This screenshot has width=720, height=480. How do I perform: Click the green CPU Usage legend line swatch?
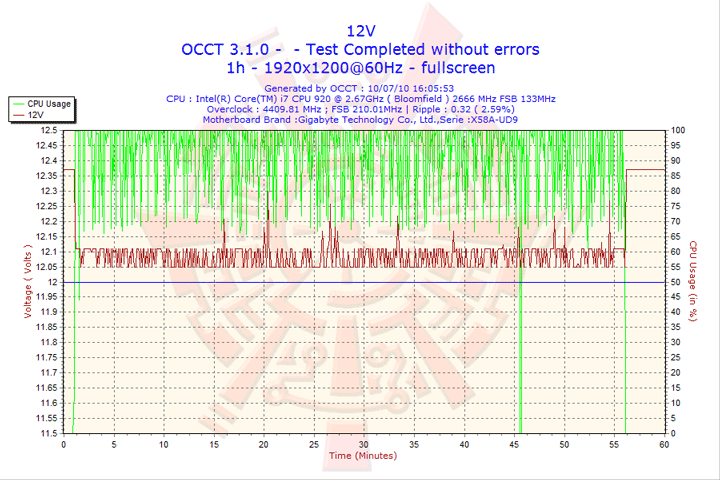click(18, 104)
